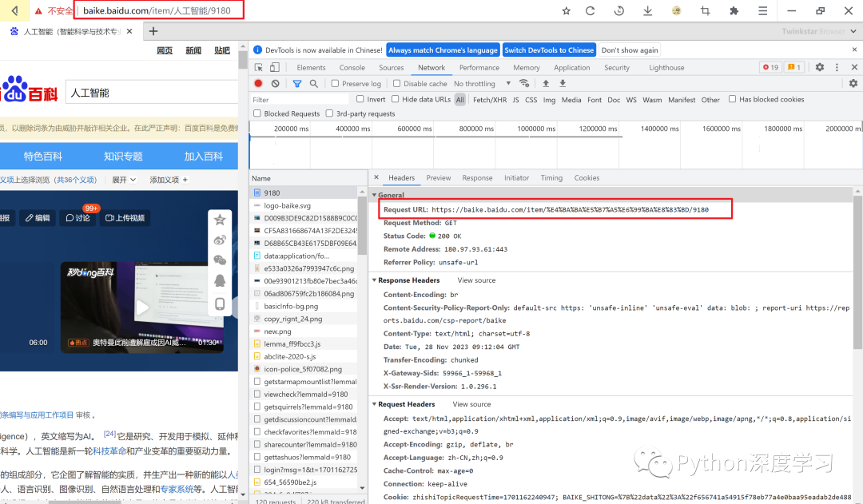The width and height of the screenshot is (863, 504).
Task: Share article to WeChat icon
Action: (x=220, y=260)
